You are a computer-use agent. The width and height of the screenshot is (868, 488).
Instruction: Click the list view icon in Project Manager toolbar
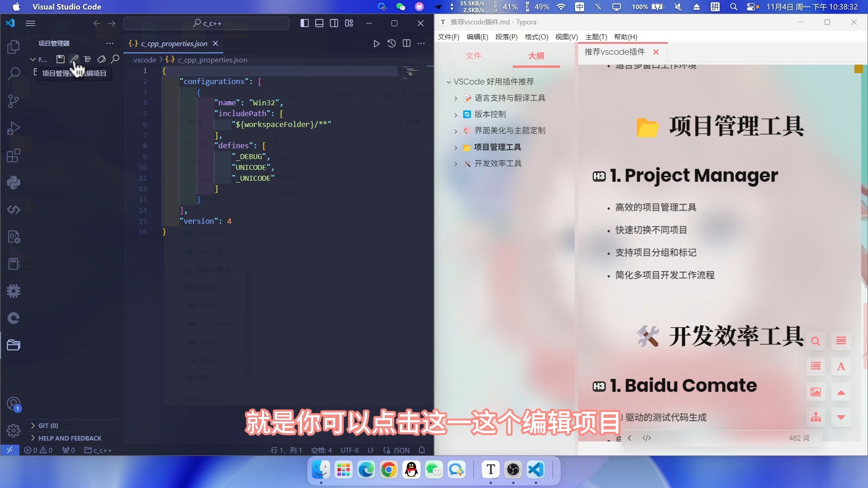88,59
